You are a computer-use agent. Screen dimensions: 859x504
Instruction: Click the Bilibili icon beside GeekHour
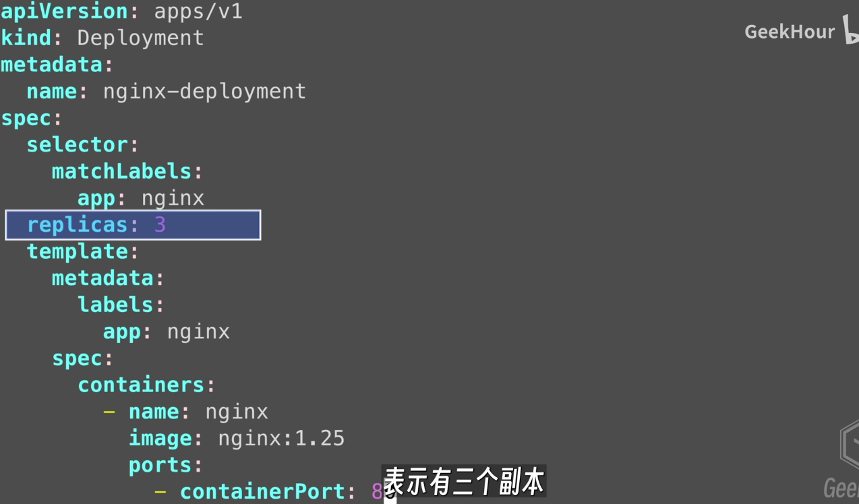(x=850, y=30)
